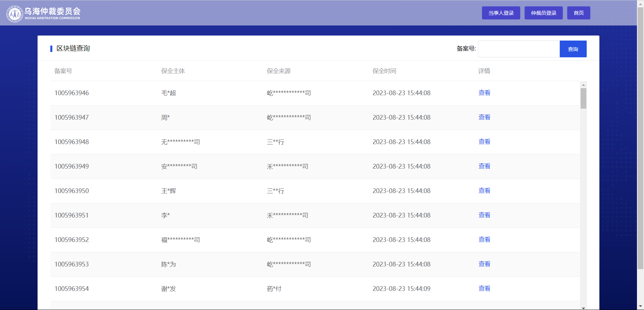The width and height of the screenshot is (644, 310).
Task: Select record number 1005963954
Action: [72, 289]
